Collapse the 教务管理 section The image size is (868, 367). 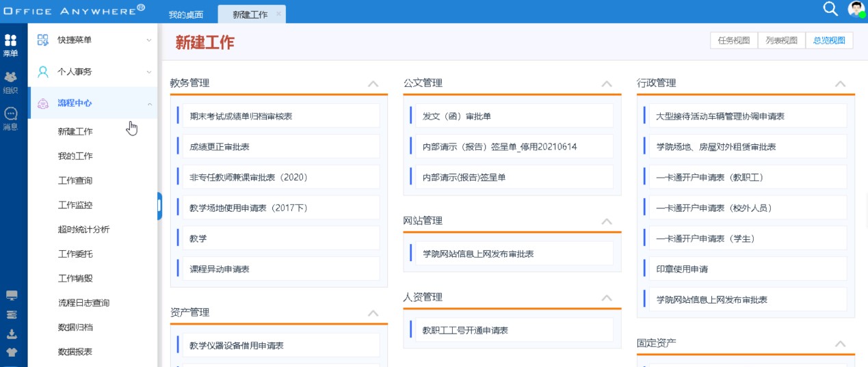373,83
